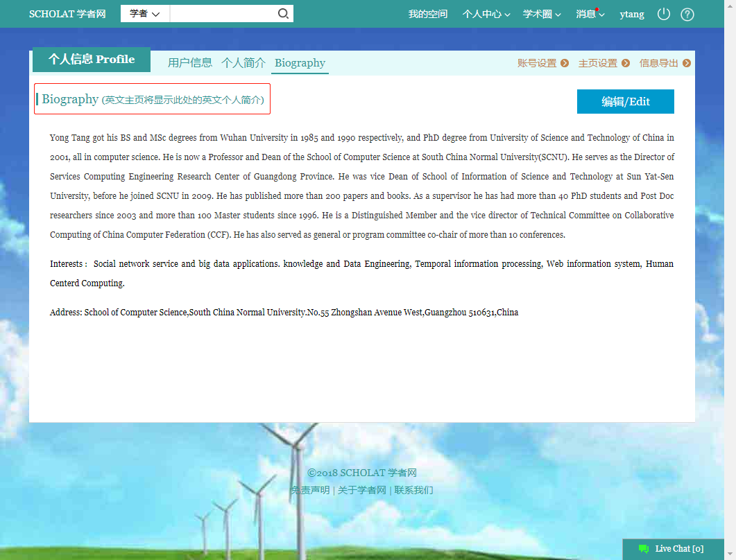This screenshot has height=560, width=736.
Task: Switch to the 用户信息 tab
Action: coord(190,63)
